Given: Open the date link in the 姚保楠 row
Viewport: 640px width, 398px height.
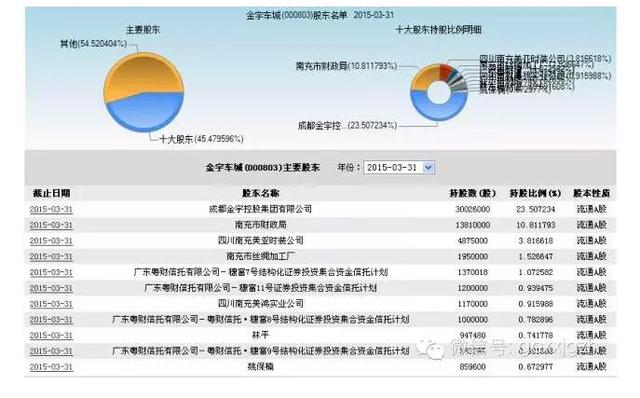Looking at the screenshot, I should [x=51, y=367].
